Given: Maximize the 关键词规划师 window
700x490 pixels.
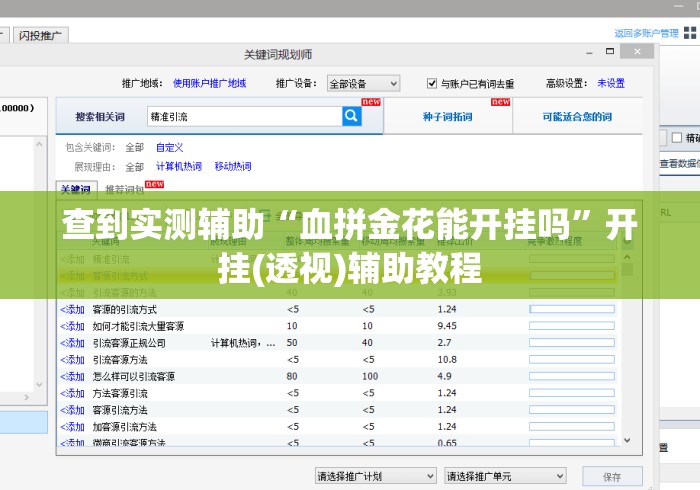Looking at the screenshot, I should coord(610,51).
